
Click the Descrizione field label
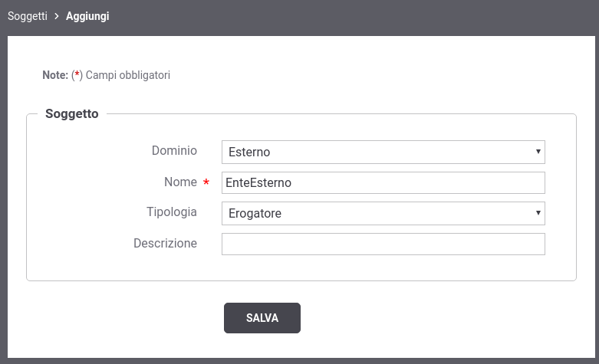pos(165,243)
